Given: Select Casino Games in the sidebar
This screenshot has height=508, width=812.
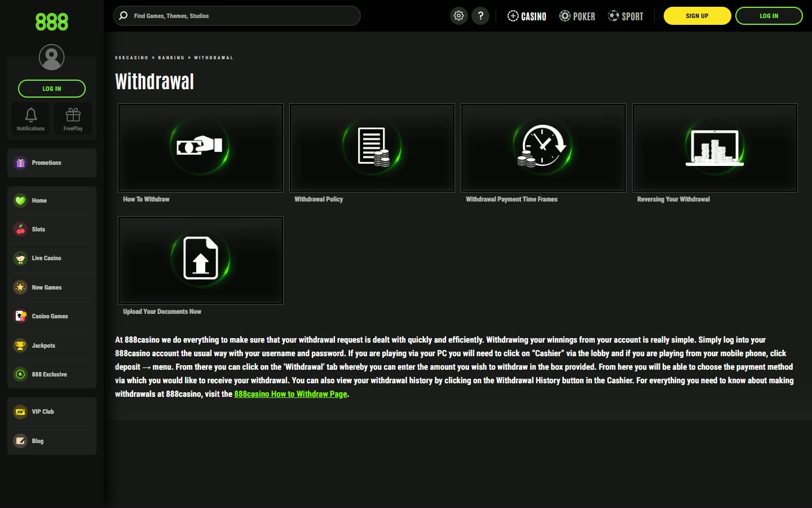Looking at the screenshot, I should tap(52, 316).
